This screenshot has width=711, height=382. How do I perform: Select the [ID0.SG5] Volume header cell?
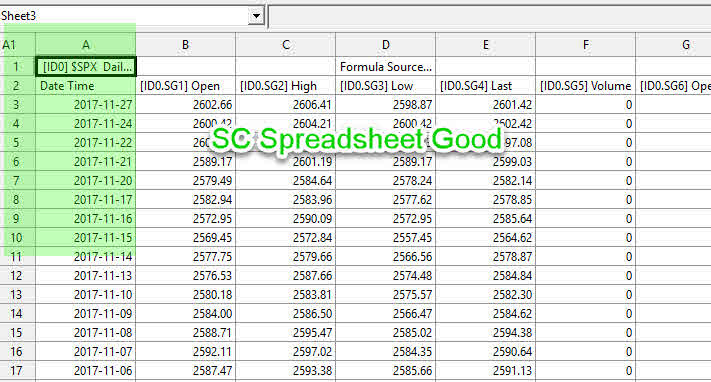tap(586, 86)
